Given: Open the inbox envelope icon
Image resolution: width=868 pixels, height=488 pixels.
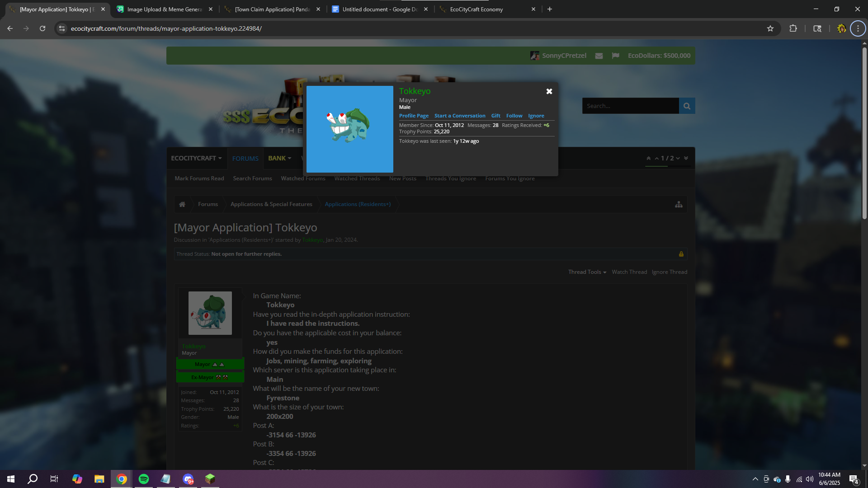Looking at the screenshot, I should (599, 56).
